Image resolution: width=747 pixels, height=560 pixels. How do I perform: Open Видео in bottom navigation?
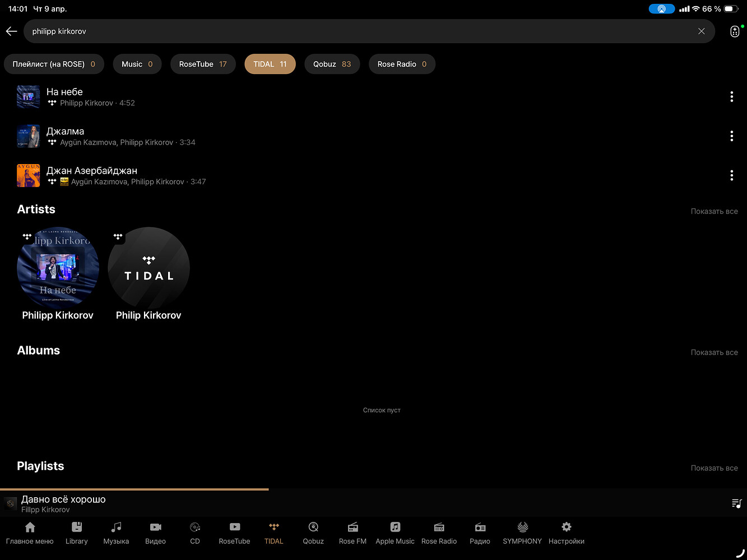click(x=155, y=533)
